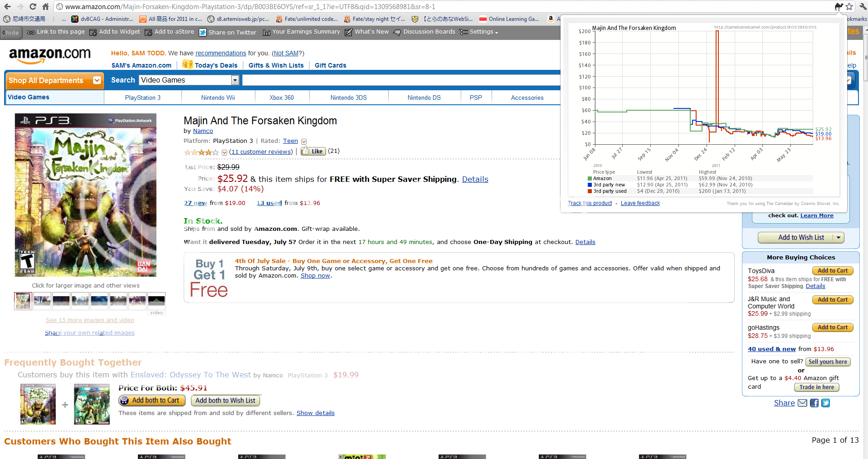This screenshot has height=459, width=868.
Task: Open the Camelizer camel extension icon
Action: (839, 6)
